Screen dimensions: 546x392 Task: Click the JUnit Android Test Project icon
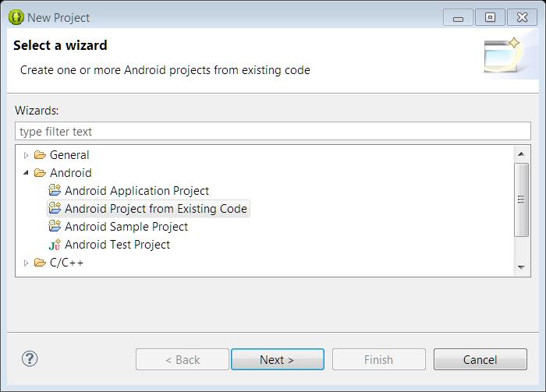pyautogui.click(x=55, y=245)
